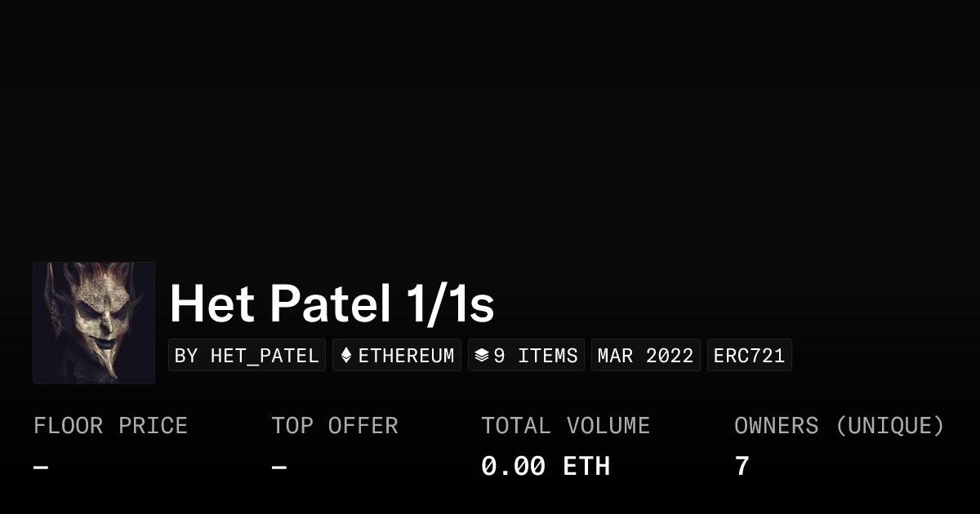Click the ETH unit beside total volume
Image resolution: width=980 pixels, height=514 pixels.
pyautogui.click(x=586, y=467)
